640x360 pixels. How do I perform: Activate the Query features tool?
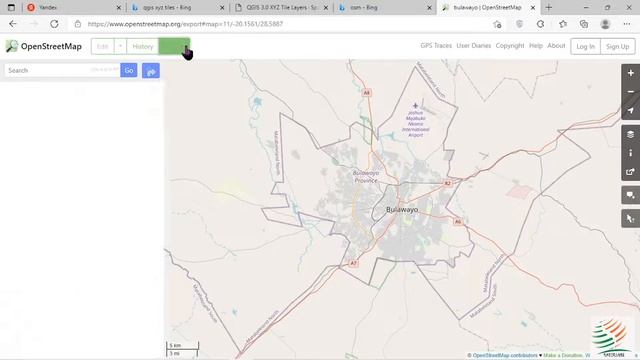click(631, 219)
